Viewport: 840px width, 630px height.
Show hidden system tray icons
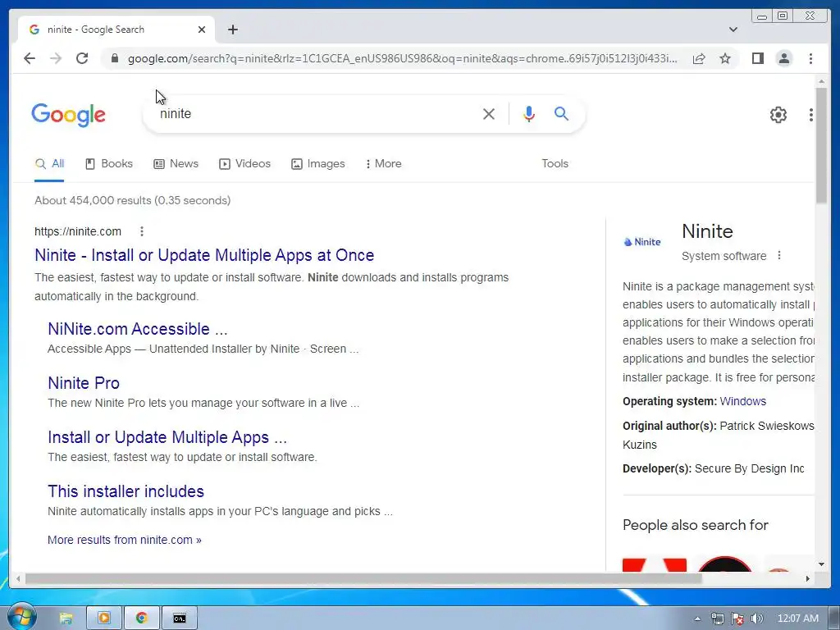pos(697,619)
